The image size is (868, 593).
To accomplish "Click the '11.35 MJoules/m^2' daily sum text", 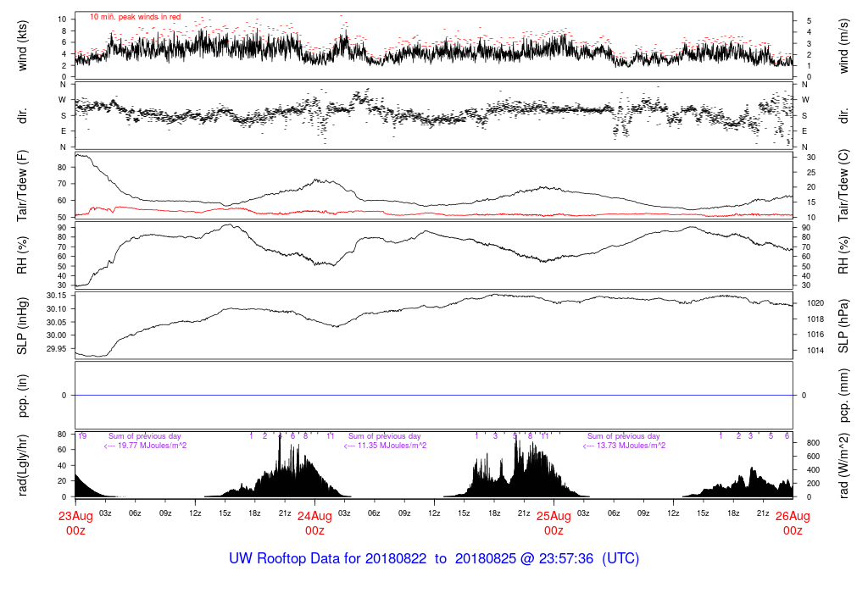I will [392, 446].
